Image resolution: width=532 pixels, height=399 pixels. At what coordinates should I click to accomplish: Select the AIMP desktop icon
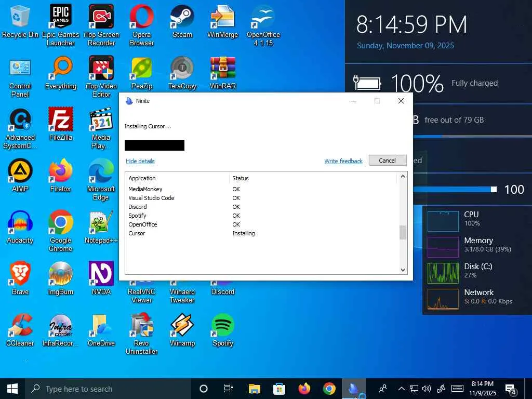point(20,176)
